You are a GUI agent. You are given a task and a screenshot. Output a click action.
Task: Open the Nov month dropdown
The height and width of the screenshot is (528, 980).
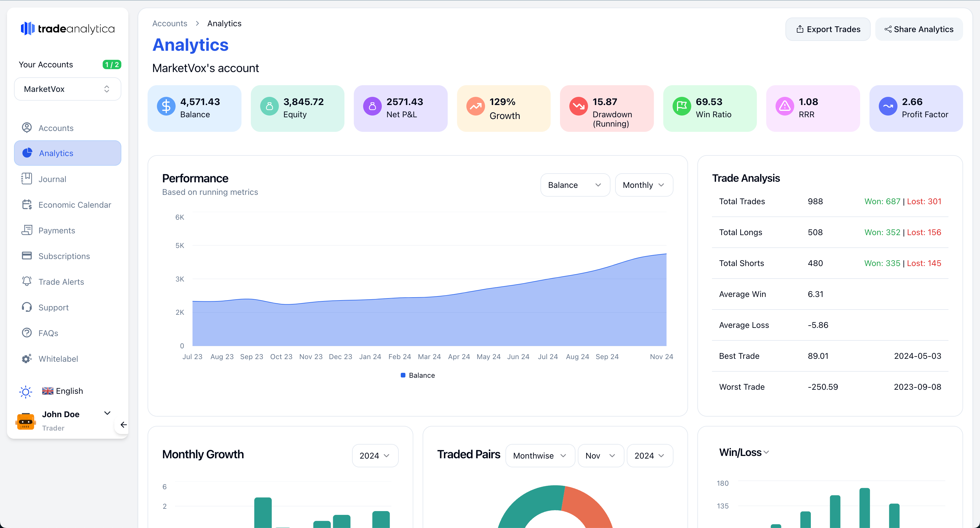tap(601, 455)
